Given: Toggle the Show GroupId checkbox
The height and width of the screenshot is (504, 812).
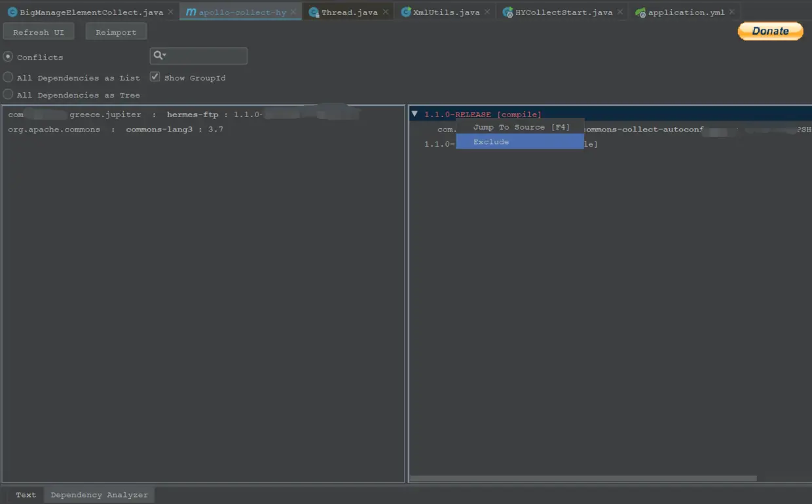Looking at the screenshot, I should [155, 77].
